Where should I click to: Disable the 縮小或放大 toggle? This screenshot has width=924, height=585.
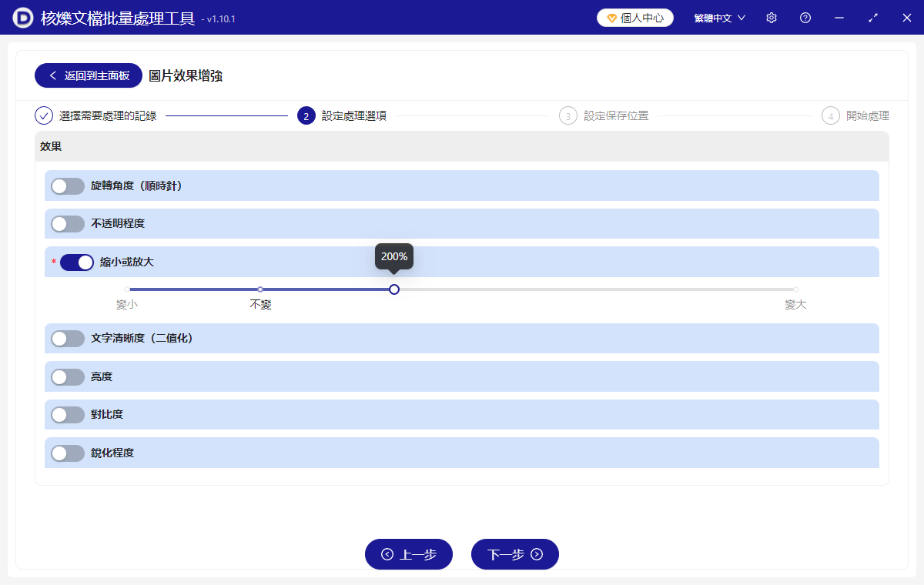coord(76,262)
